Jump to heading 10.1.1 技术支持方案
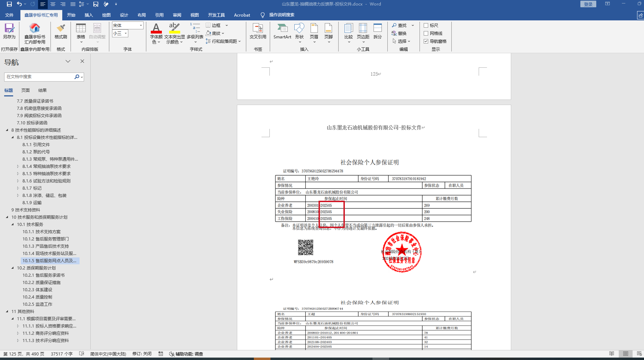Image resolution: width=644 pixels, height=360 pixels. point(42,232)
